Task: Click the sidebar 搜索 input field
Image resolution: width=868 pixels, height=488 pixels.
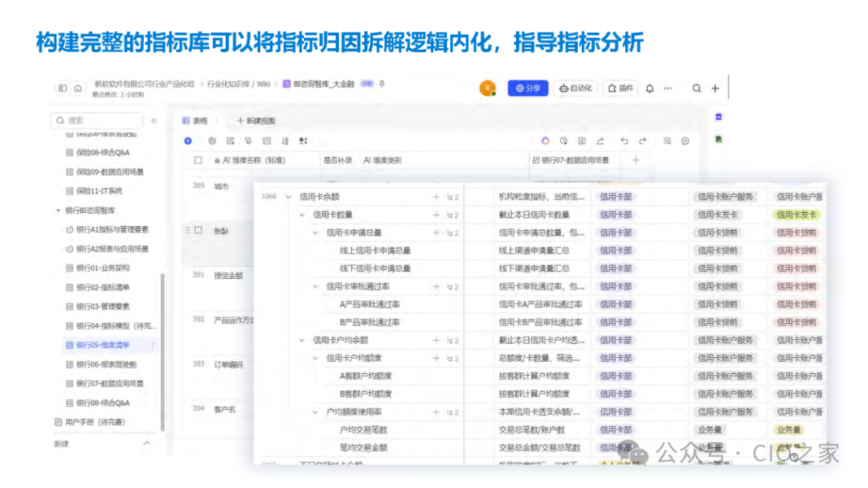Action: (97, 121)
